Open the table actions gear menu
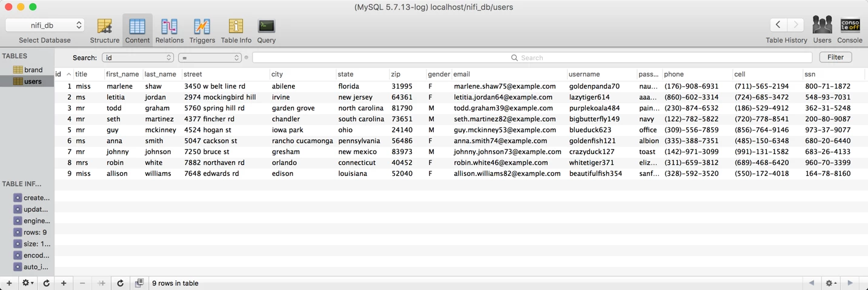 28,283
